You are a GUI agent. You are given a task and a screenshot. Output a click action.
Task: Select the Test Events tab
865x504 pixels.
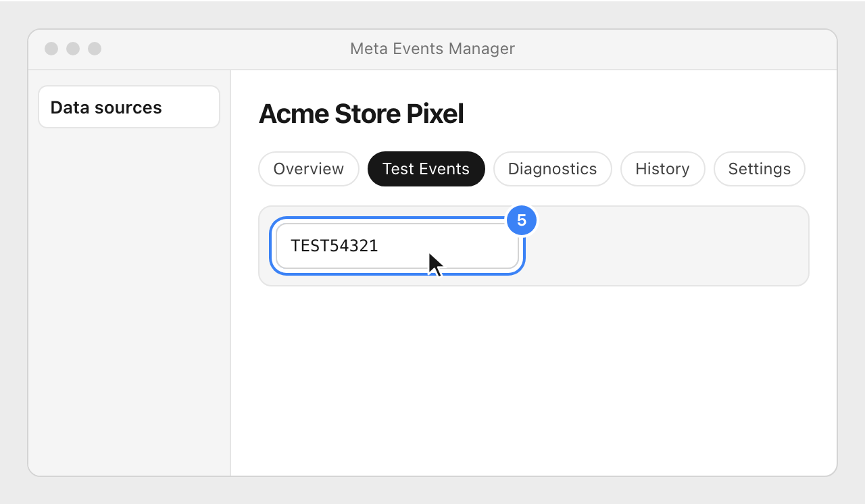[426, 169]
